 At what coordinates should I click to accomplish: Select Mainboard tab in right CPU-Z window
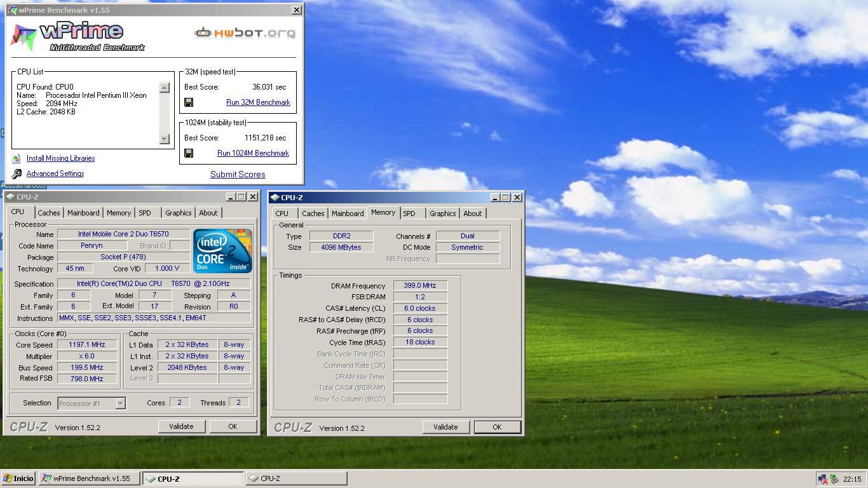(348, 213)
